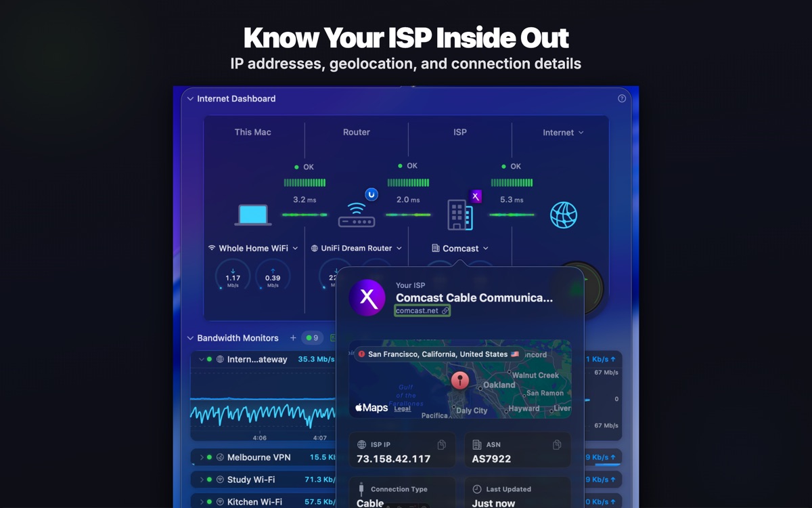Click the large Xfinity logo in the ISP popover
The image size is (812, 508).
[367, 297]
